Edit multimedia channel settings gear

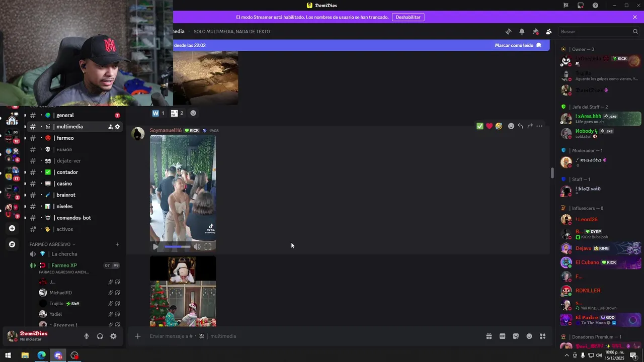click(117, 127)
